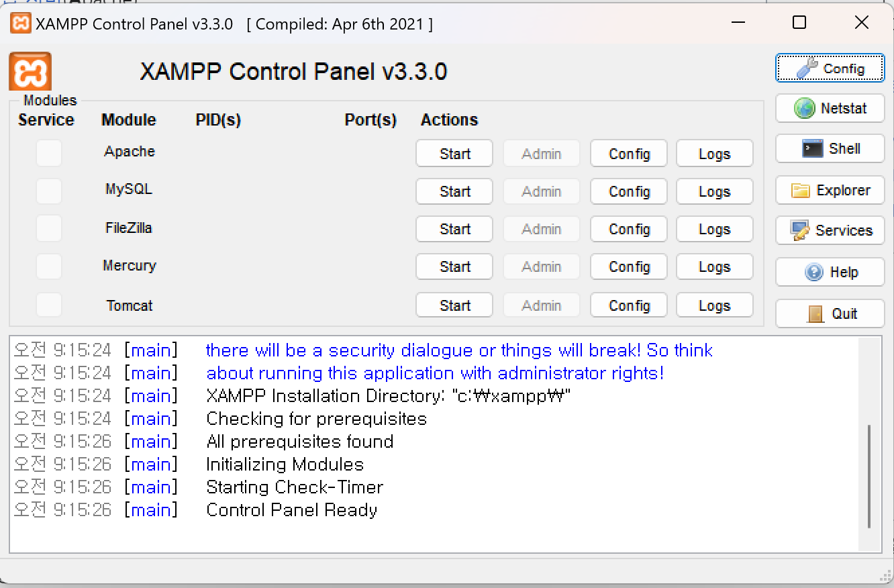Click the Tomcat module name label
Viewport: 894px width, 588px height.
pos(130,306)
